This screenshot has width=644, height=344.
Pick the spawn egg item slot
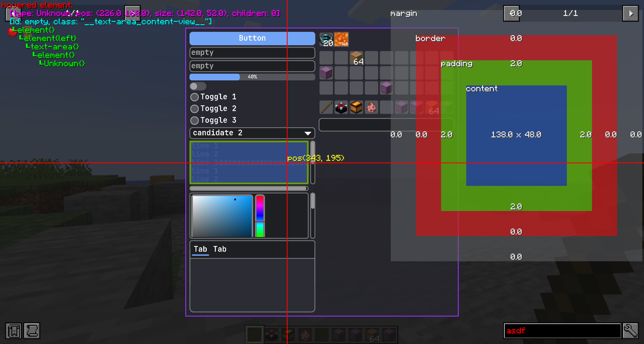pyautogui.click(x=371, y=108)
